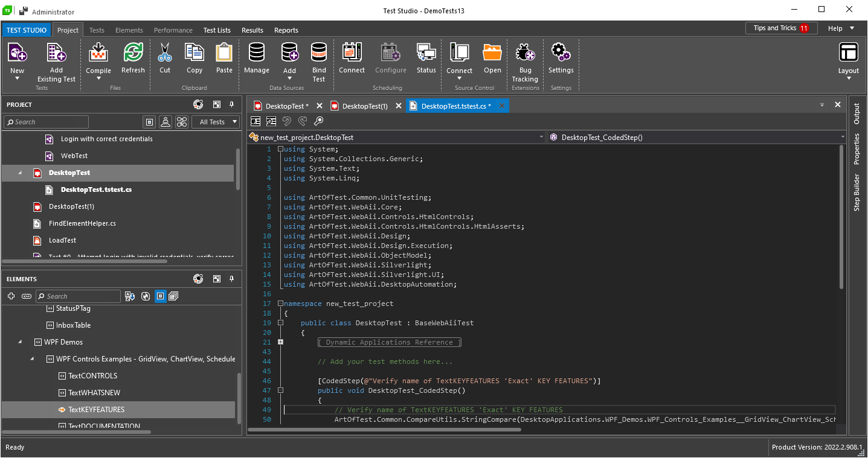The height and width of the screenshot is (458, 868).
Task: Cut the selected item with scissors icon
Action: click(164, 52)
